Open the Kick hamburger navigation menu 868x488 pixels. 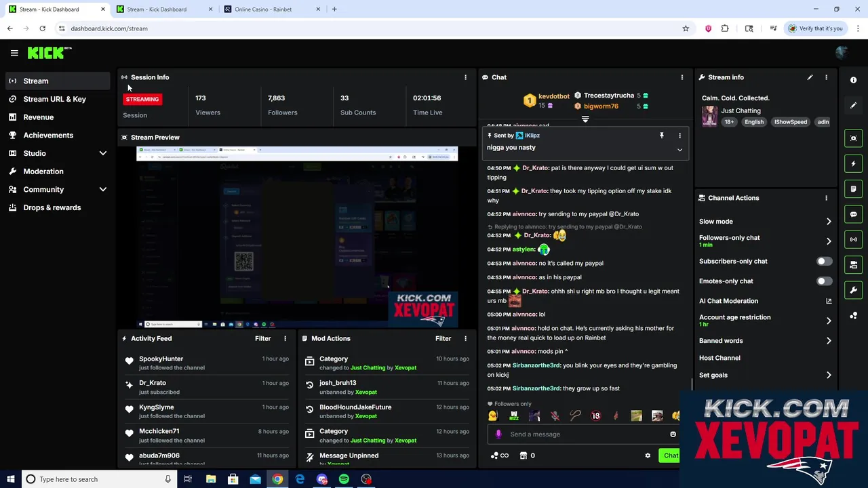[14, 53]
